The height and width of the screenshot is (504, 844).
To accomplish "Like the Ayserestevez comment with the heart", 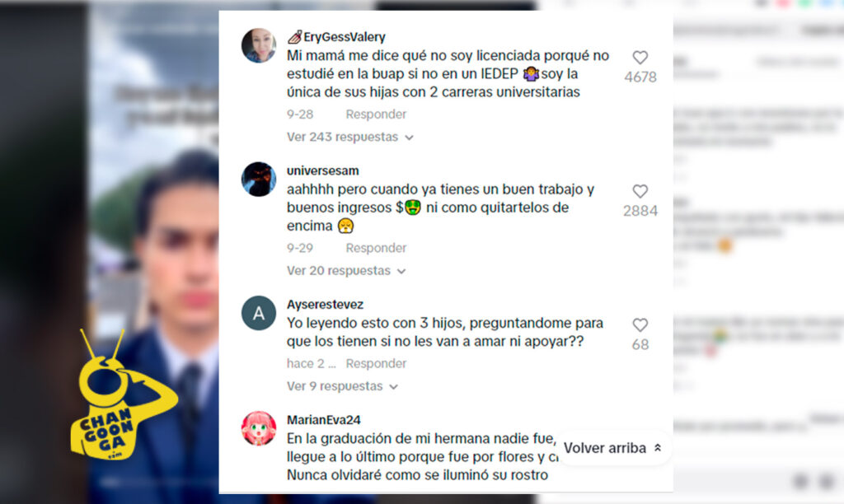I will 640,325.
